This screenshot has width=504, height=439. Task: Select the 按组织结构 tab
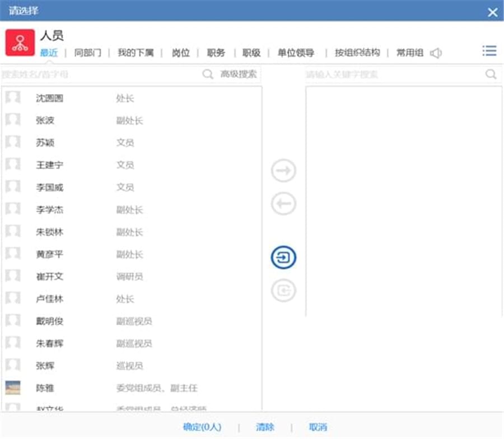[x=357, y=53]
